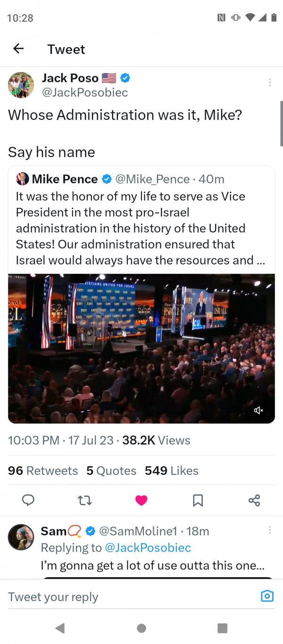The image size is (283, 644).
Task: Open the three-dot menu on Sam's reply
Action: pyautogui.click(x=269, y=530)
